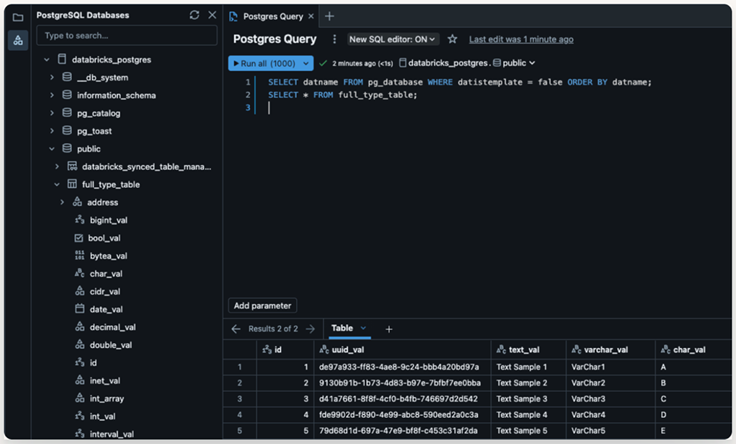This screenshot has width=736, height=444.
Task: Click the Type to search field
Action: click(126, 36)
